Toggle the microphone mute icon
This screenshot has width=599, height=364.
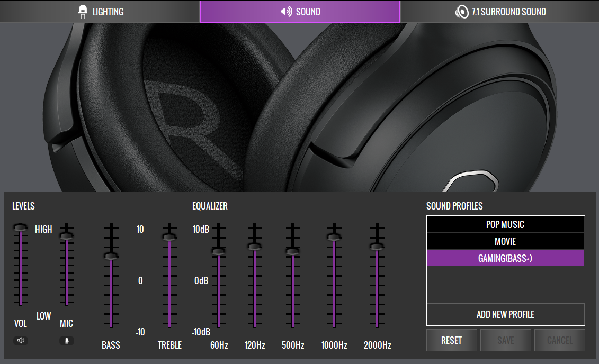tap(67, 340)
